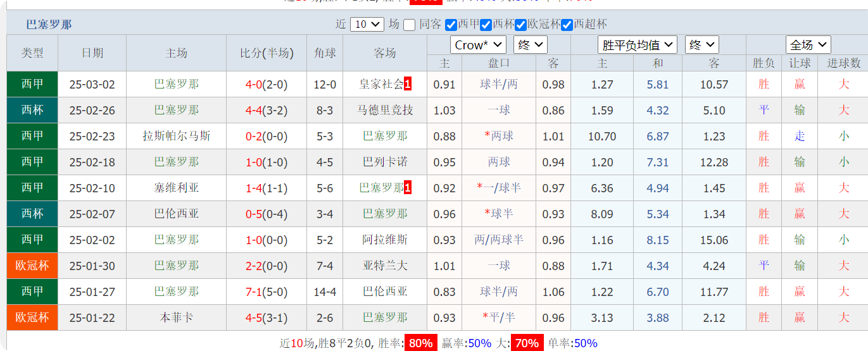The height and width of the screenshot is (351, 868).
Task: Open the 胜平负均值 dropdown
Action: [x=637, y=45]
